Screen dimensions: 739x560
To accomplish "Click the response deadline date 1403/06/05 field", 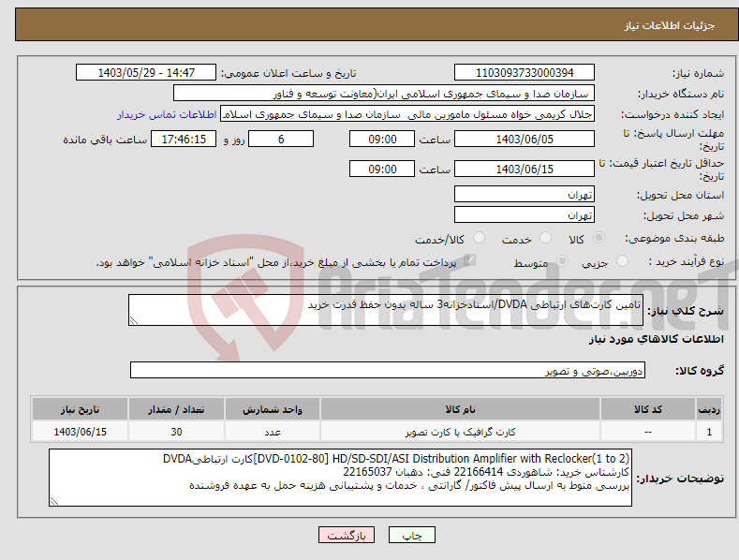I will (x=525, y=139).
